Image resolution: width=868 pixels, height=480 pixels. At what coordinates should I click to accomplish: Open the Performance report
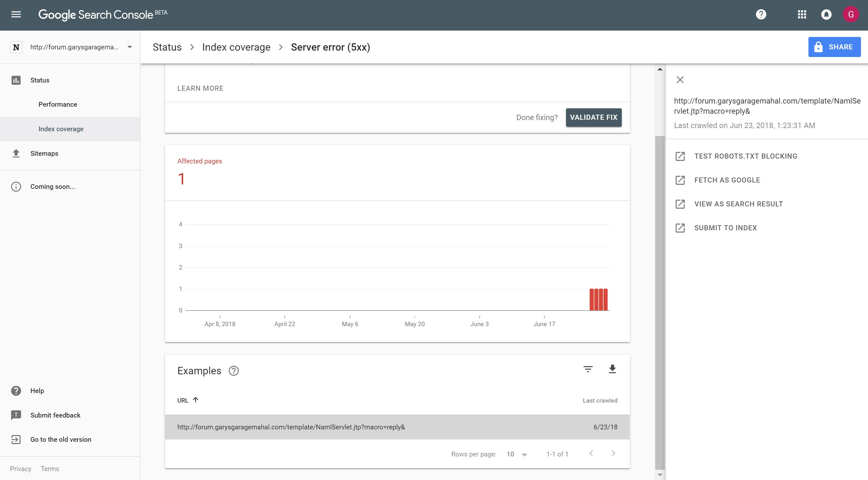(58, 104)
